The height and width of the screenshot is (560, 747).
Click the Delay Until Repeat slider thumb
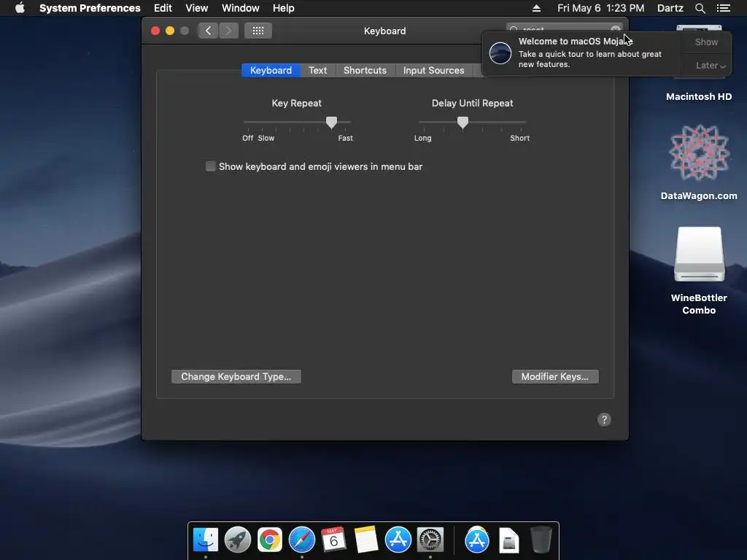[x=462, y=122]
